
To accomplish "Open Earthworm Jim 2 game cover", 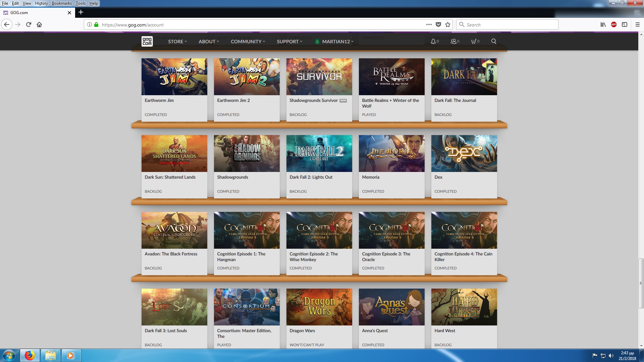I will point(247,77).
